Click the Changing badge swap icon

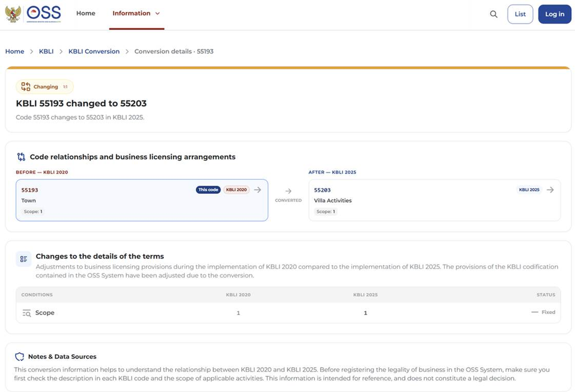pos(26,86)
